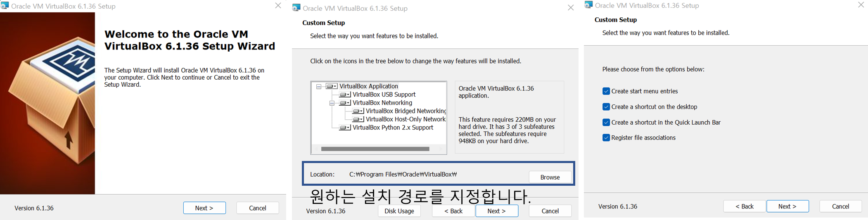
Task: Click the VirtualBox icon in Welcome window title bar
Action: (5, 6)
